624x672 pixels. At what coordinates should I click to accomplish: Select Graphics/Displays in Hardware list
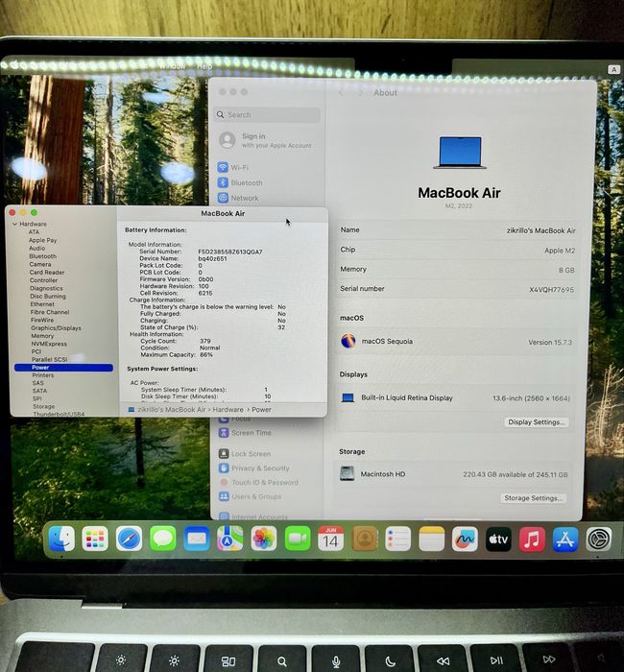tap(56, 328)
